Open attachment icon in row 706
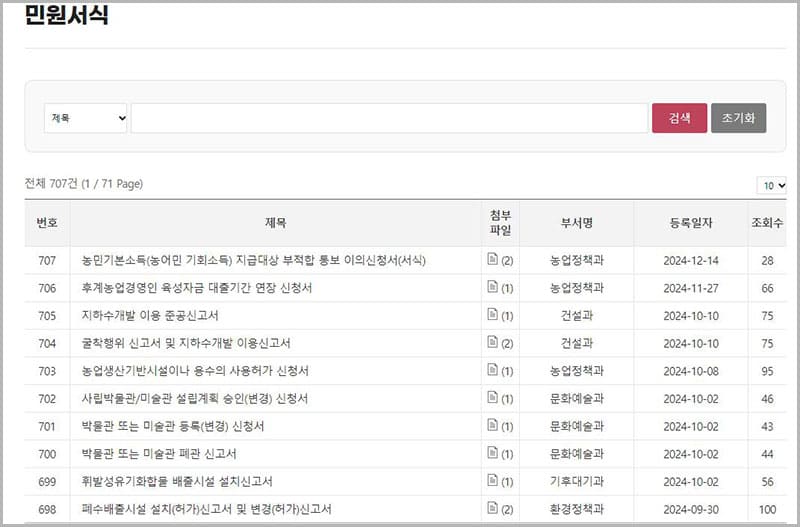 pyautogui.click(x=492, y=288)
